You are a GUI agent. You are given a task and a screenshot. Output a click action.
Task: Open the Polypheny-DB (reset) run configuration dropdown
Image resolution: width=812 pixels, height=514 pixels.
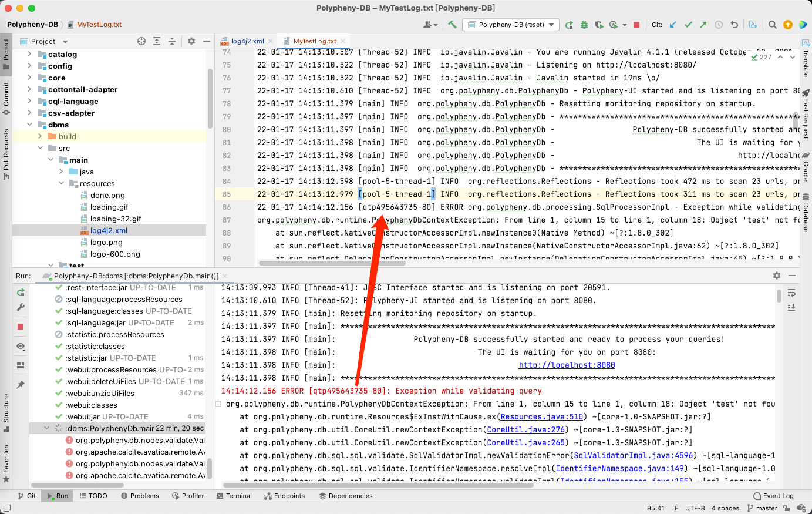tap(510, 25)
